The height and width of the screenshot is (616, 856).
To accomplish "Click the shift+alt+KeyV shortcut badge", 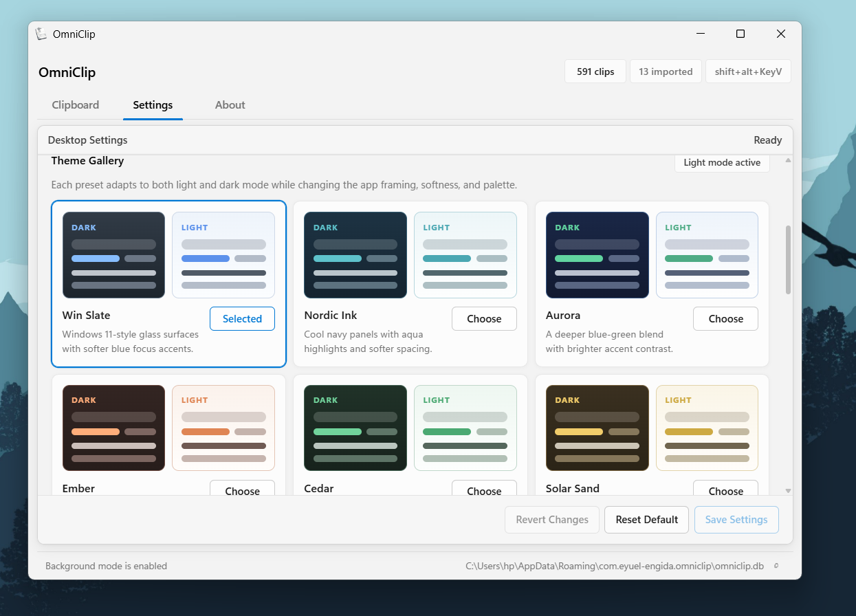I will tap(748, 71).
